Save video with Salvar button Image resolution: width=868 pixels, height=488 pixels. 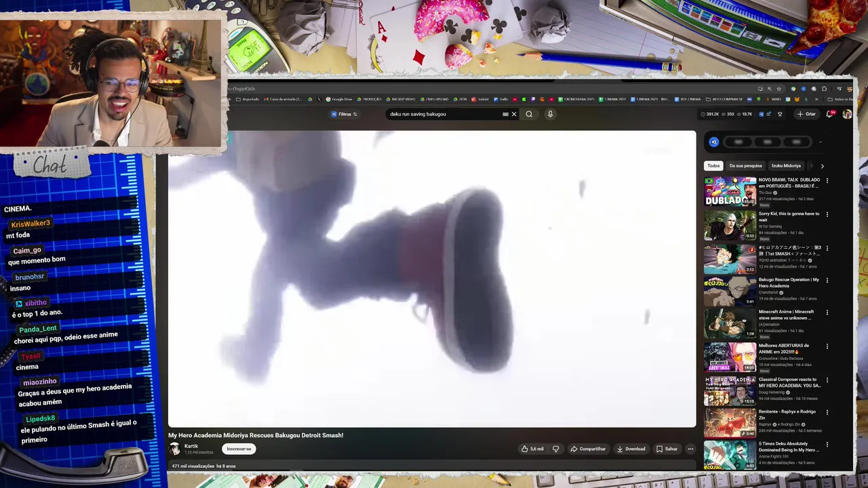tap(667, 449)
